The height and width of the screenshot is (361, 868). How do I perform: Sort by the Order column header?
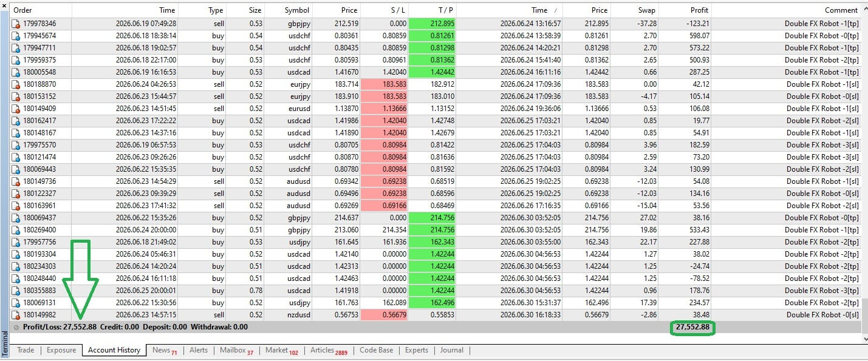[41, 10]
